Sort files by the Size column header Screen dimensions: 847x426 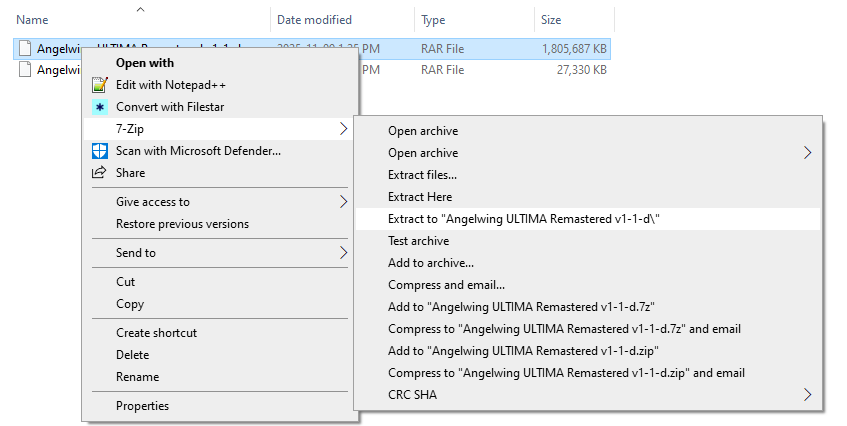click(x=551, y=19)
